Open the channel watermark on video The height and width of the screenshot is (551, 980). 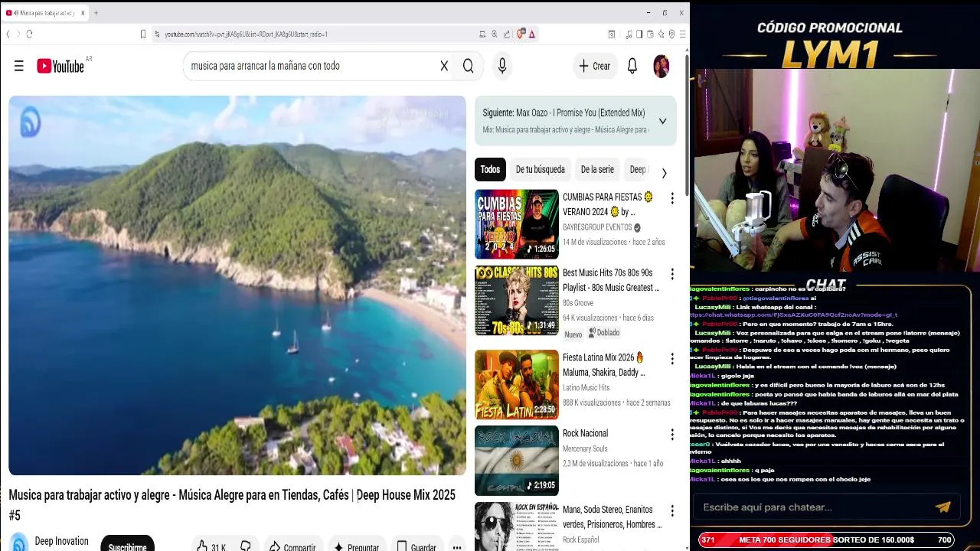point(31,123)
